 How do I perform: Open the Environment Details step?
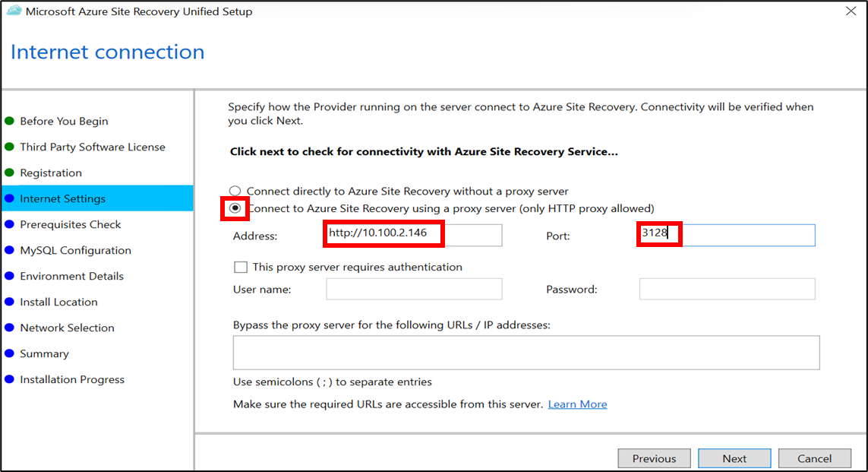point(72,276)
